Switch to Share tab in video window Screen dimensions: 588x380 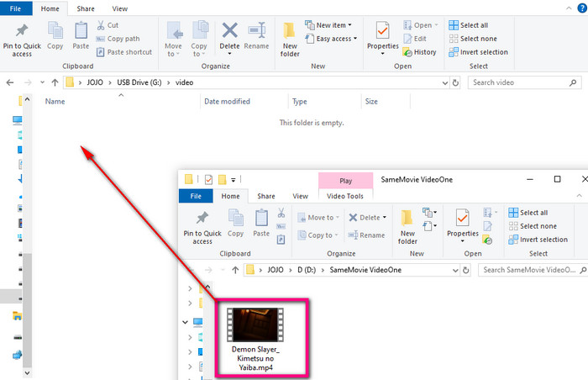tap(86, 8)
